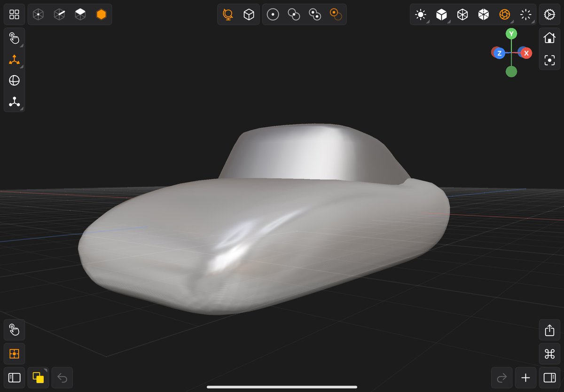This screenshot has width=564, height=392.
Task: Choose the single circle with center dot pivot
Action: (x=273, y=15)
